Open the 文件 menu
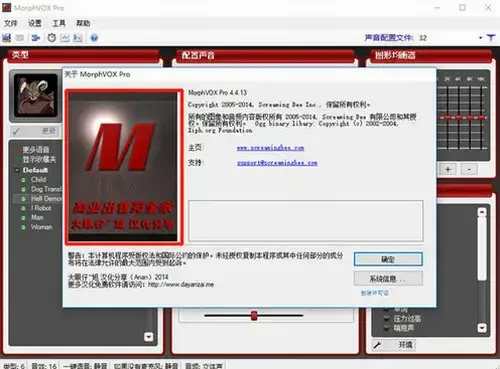 11,23
